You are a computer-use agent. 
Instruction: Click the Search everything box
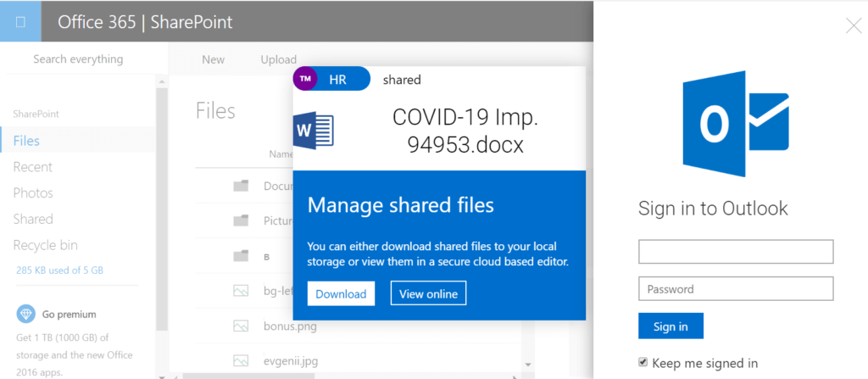(x=78, y=59)
